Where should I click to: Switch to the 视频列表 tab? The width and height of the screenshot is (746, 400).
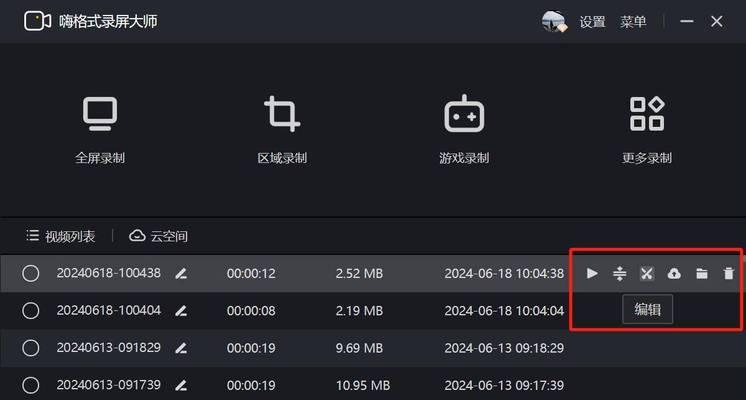pyautogui.click(x=60, y=236)
